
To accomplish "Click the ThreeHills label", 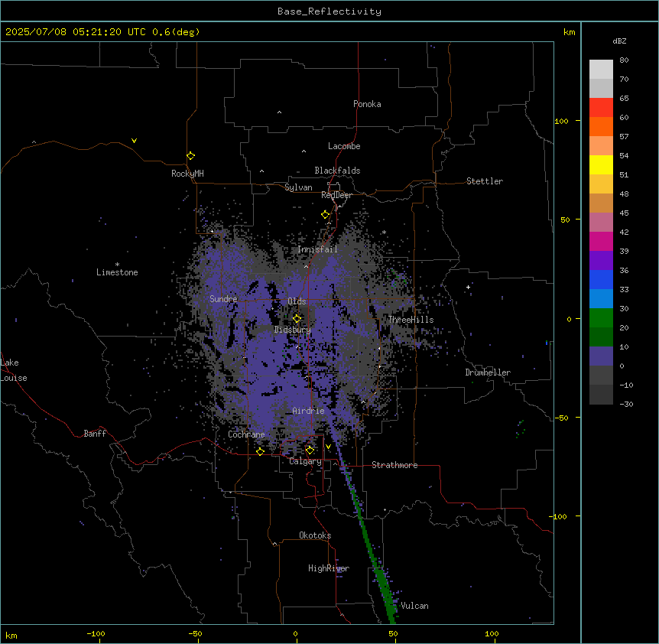I will pos(411,320).
